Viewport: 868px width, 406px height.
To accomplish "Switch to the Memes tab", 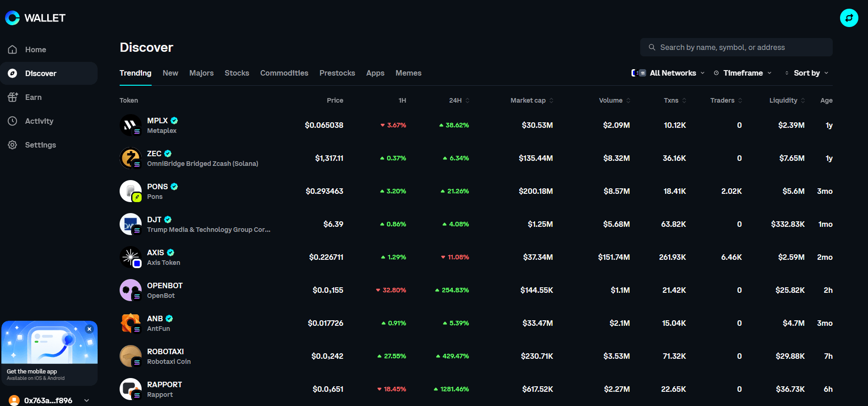I will (x=408, y=73).
